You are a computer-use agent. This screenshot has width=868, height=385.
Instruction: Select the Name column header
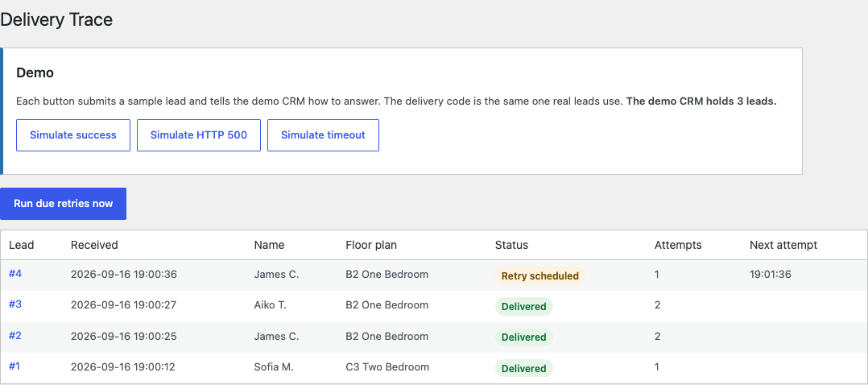(x=269, y=245)
